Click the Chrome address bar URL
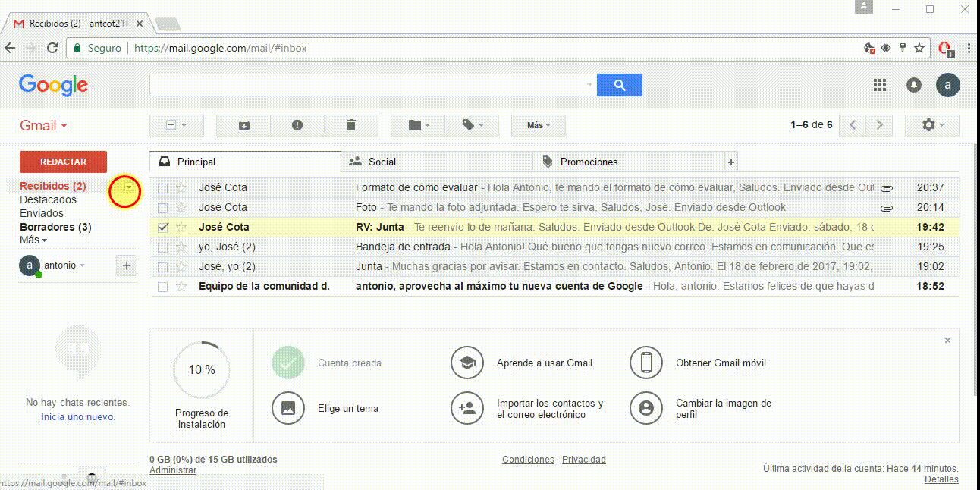This screenshot has width=980, height=490. (221, 48)
